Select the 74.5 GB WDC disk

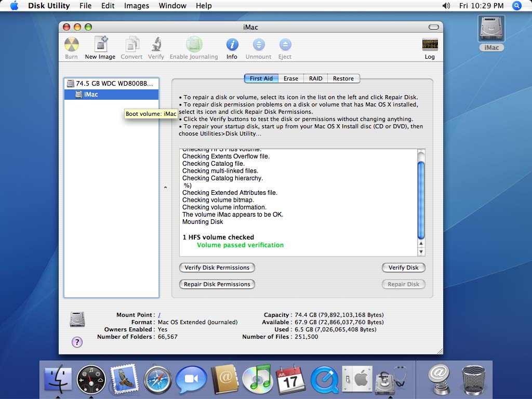[111, 84]
